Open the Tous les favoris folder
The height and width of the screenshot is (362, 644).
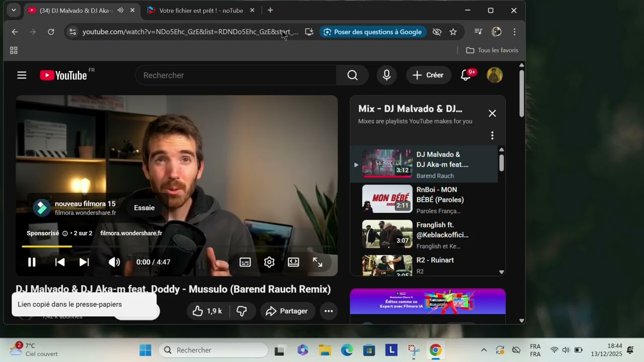coord(492,50)
